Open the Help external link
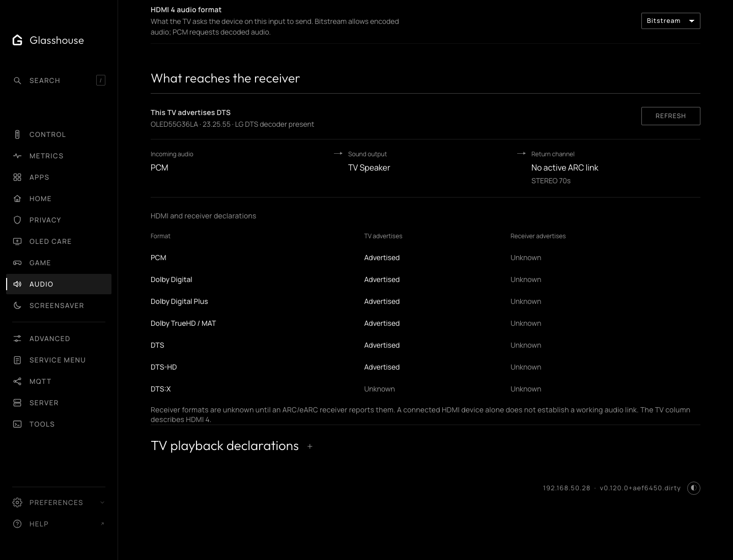 (102, 524)
